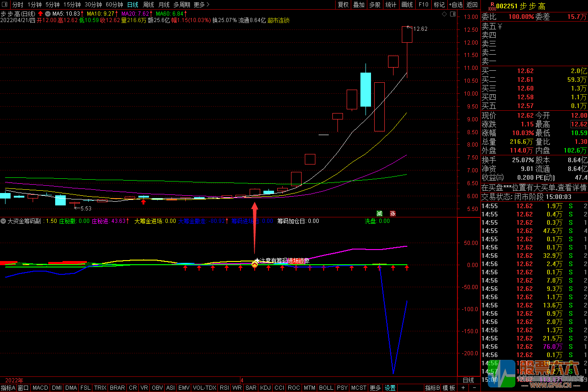The image size is (588, 392).
Task: Click the 标记 mark button
Action: click(x=439, y=5)
